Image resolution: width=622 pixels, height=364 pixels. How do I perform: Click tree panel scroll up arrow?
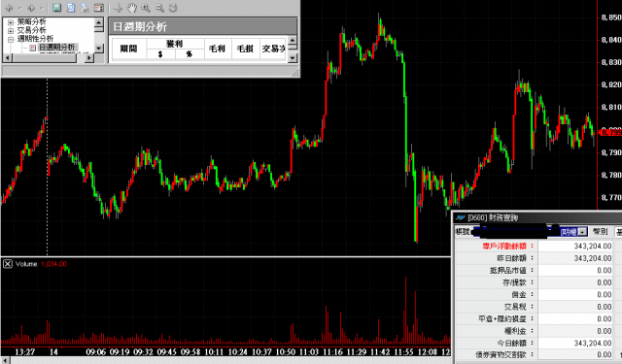click(x=99, y=22)
